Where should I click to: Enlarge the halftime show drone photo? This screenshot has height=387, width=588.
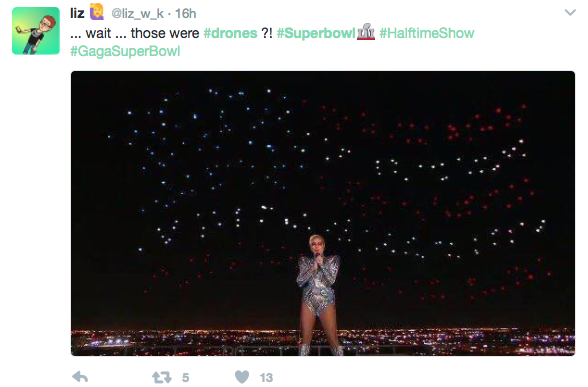pos(323,213)
